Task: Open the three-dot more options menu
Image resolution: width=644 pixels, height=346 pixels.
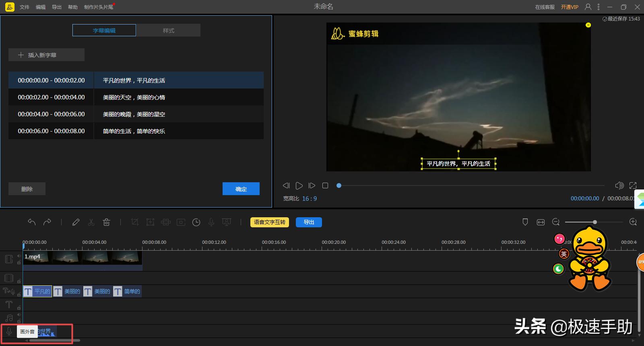Action: (x=599, y=7)
